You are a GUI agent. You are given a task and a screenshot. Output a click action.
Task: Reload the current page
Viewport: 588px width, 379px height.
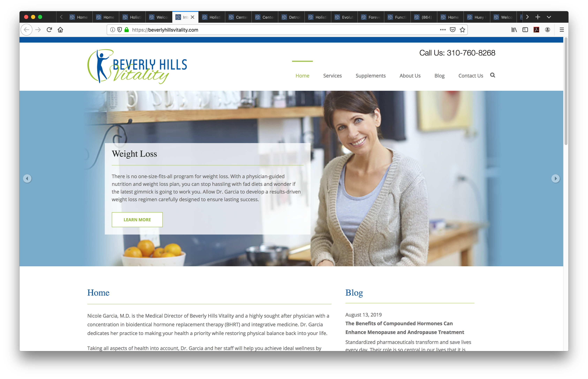click(49, 30)
